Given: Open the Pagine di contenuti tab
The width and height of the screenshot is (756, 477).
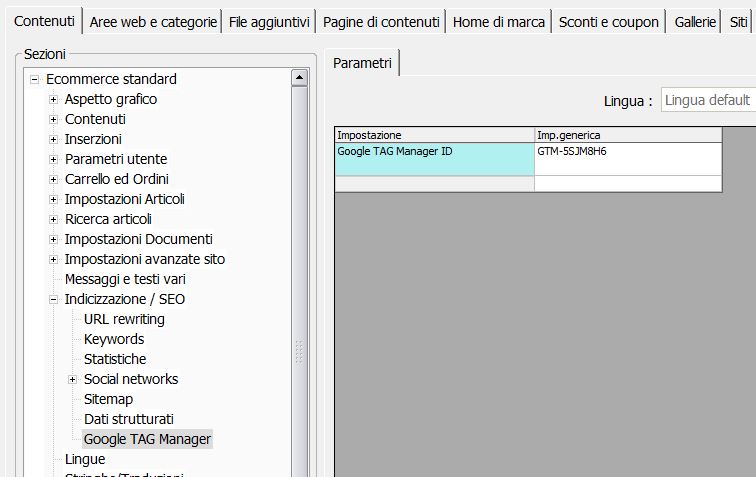Looking at the screenshot, I should [x=381, y=22].
